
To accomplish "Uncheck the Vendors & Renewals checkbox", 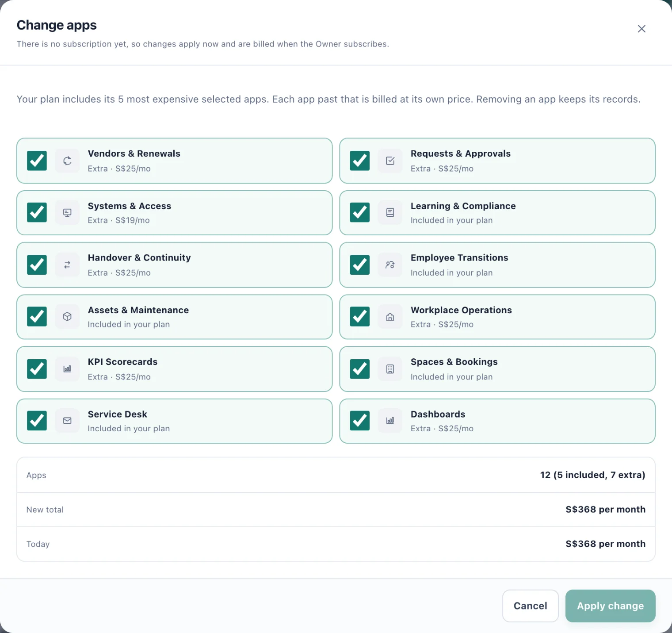I will click(x=37, y=161).
